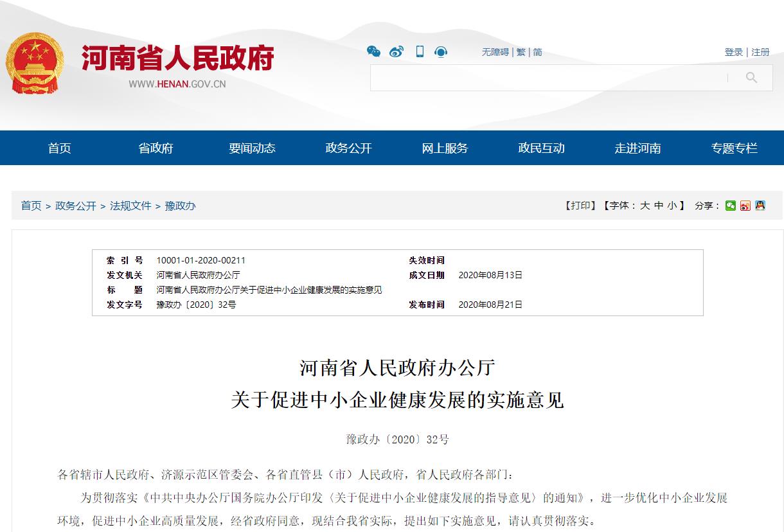Open the 政务公开 navigation menu
This screenshot has width=784, height=532.
click(x=348, y=148)
